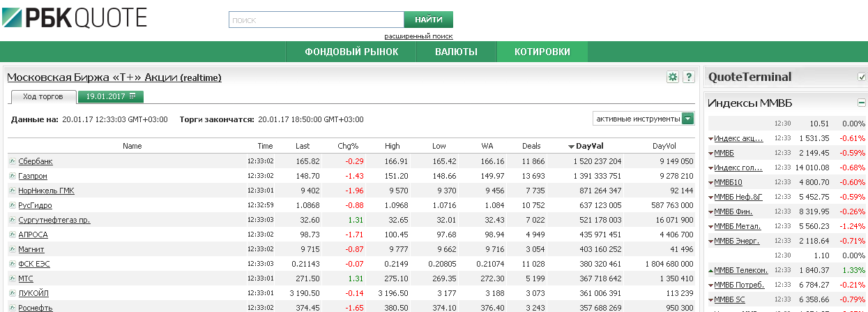Open the ВАЛЮТЫ menu

click(456, 52)
